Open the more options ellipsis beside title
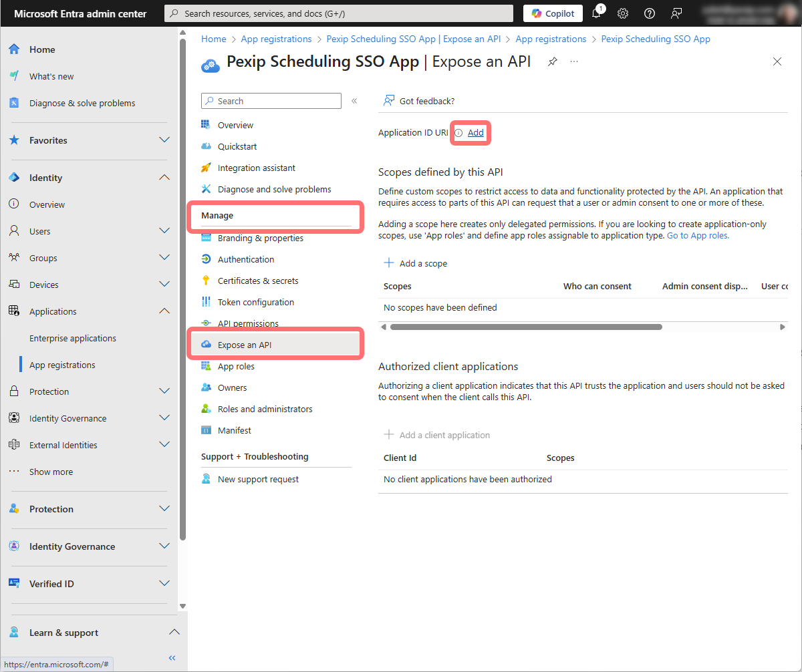This screenshot has height=672, width=802. [574, 62]
